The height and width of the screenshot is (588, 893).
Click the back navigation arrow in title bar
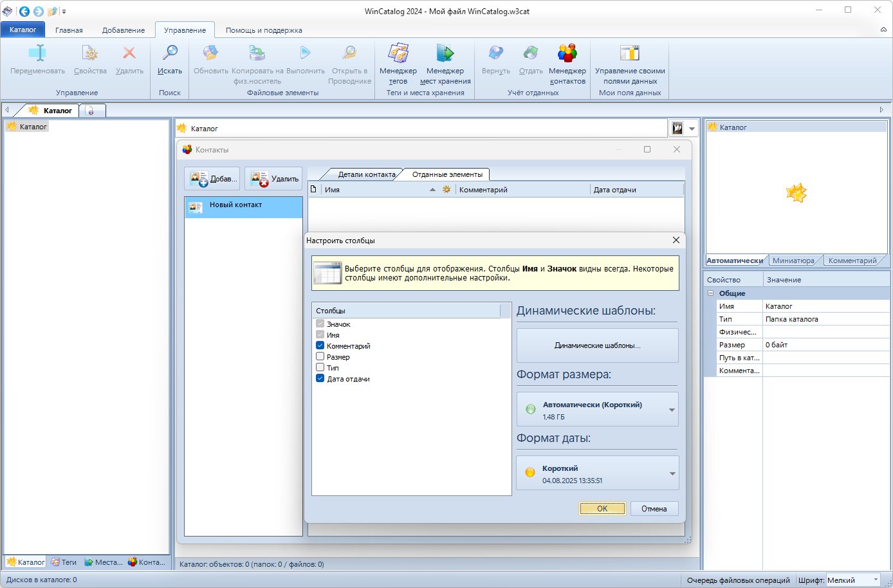tap(24, 11)
